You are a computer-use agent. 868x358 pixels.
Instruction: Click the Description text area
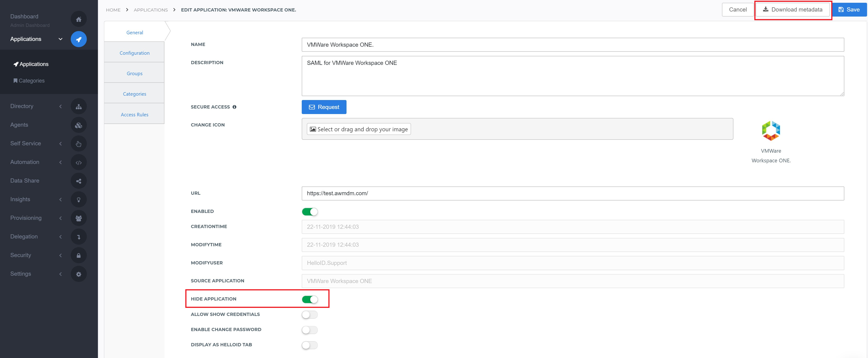572,76
